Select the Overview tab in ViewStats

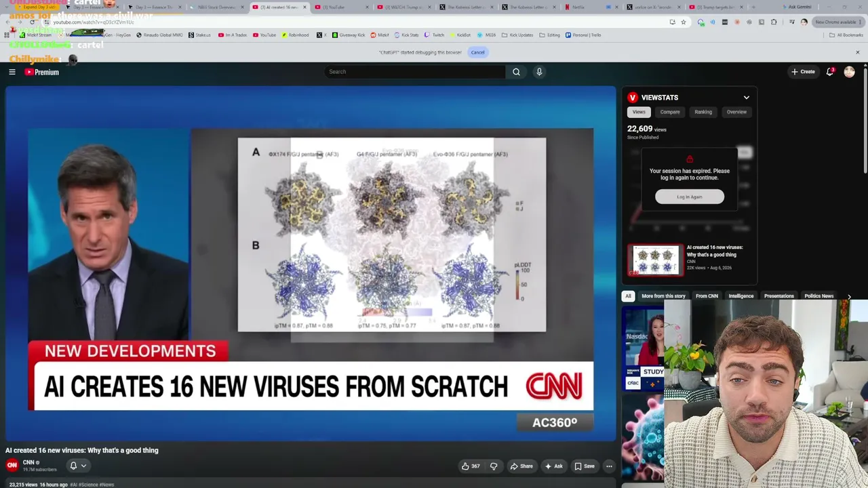click(x=736, y=112)
